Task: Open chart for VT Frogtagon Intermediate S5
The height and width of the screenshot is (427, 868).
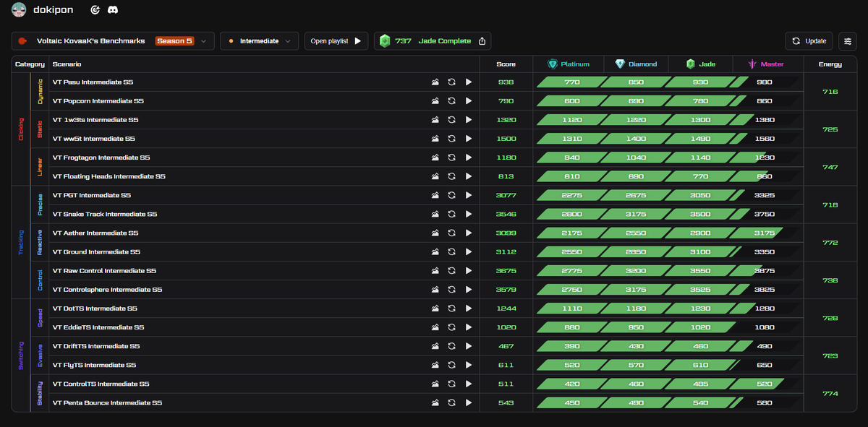Action: (x=435, y=158)
